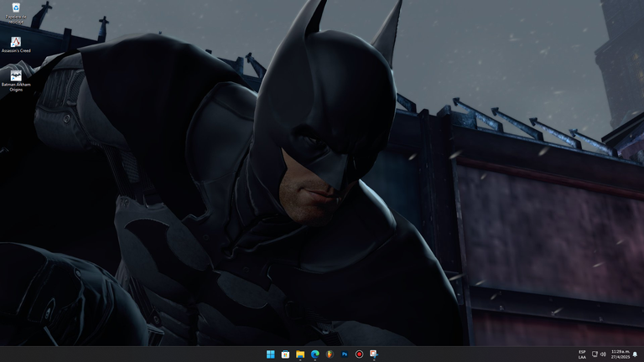Launch Photoshop from the taskbar
This screenshot has width=644, height=362.
pyautogui.click(x=345, y=354)
